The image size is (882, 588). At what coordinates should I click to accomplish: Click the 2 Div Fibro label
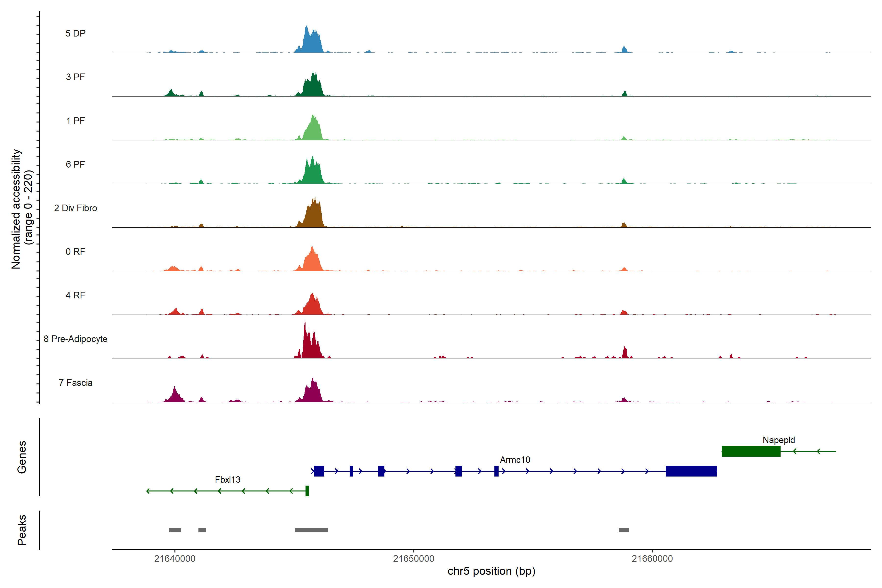[x=75, y=208]
